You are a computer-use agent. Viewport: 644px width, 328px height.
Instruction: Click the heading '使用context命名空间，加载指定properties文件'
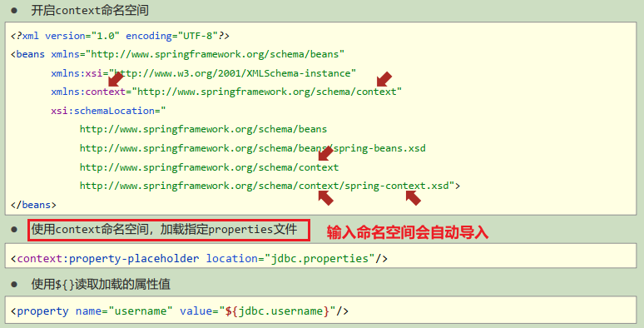pyautogui.click(x=164, y=230)
